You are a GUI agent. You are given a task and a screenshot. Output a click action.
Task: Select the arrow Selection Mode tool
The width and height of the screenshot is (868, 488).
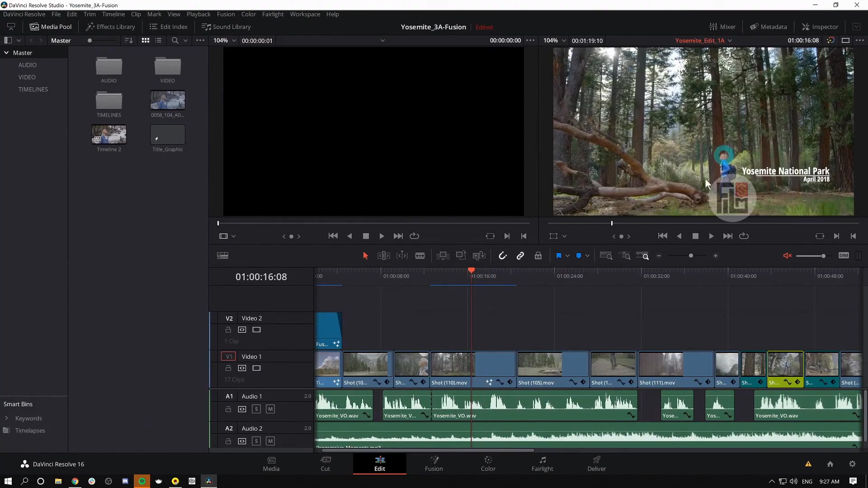(365, 256)
